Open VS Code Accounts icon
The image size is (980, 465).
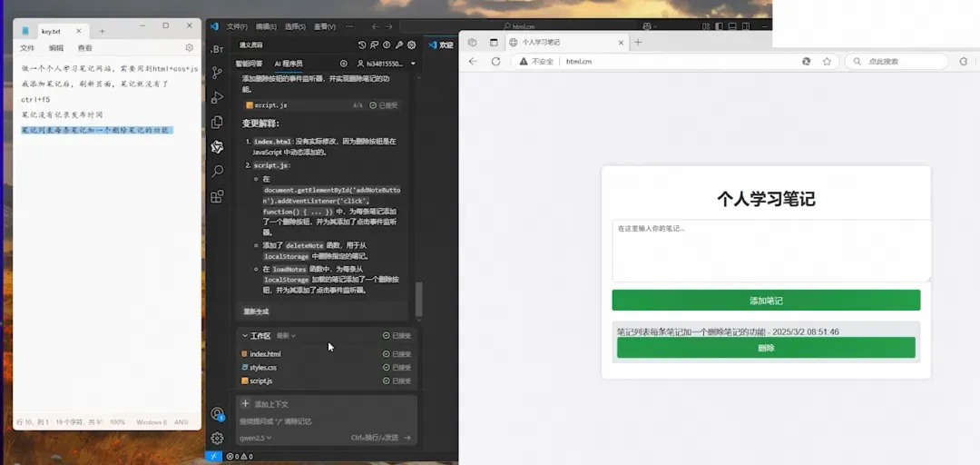(x=217, y=413)
